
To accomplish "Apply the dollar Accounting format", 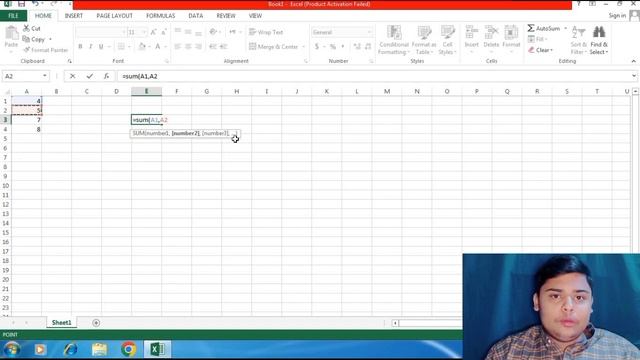I will [x=317, y=47].
